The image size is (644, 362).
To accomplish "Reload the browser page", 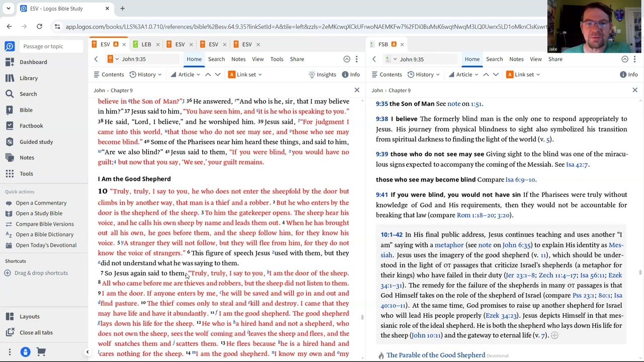I will [x=40, y=27].
